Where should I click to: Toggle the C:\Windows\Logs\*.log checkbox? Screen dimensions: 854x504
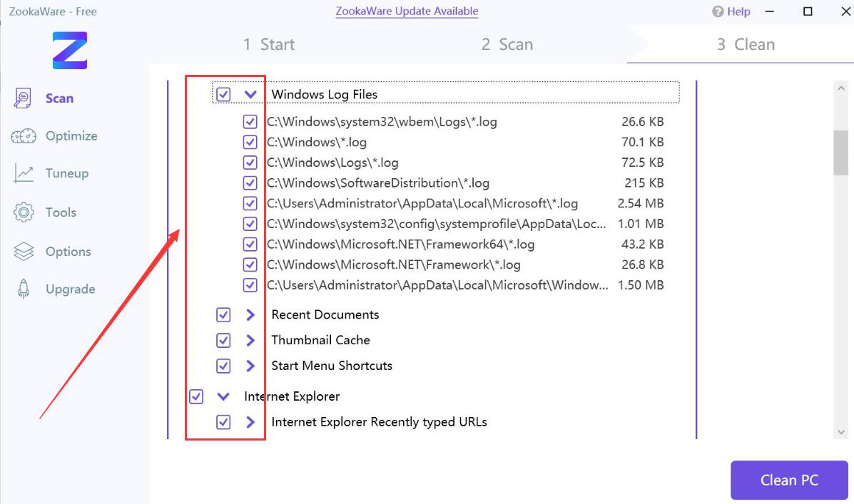pos(250,163)
